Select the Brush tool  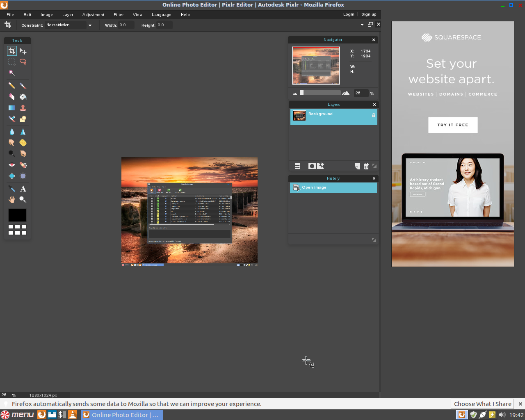[23, 86]
